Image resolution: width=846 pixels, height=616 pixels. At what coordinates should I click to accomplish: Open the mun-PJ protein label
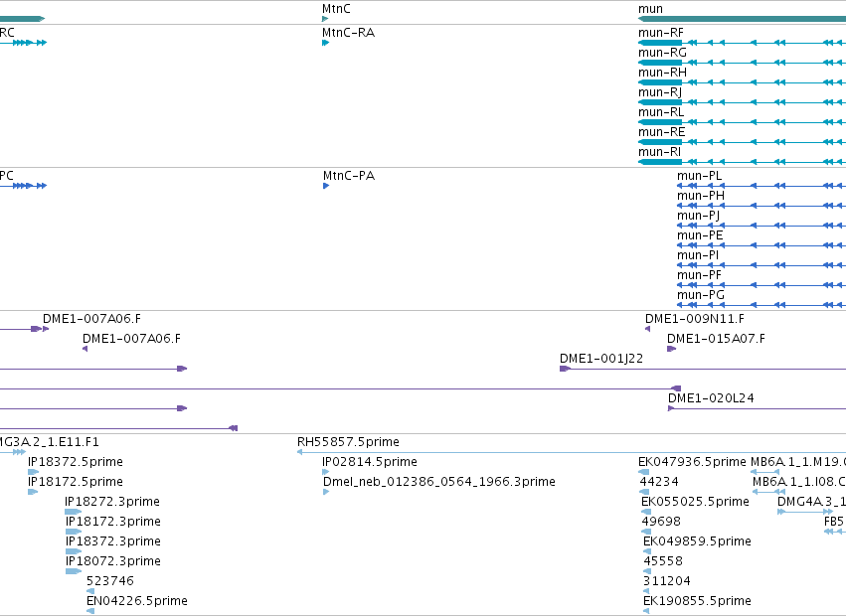[x=699, y=217]
